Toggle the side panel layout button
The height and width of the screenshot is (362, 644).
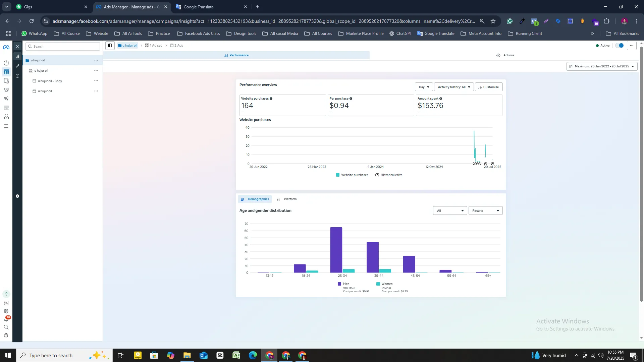click(110, 46)
